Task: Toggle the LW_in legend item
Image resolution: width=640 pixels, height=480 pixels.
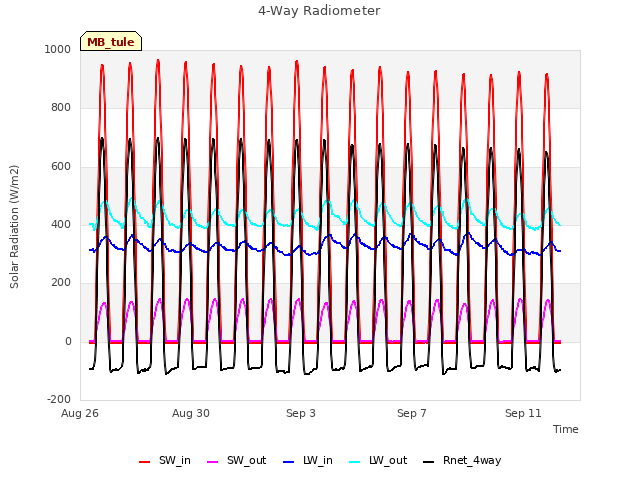Action: (x=308, y=461)
